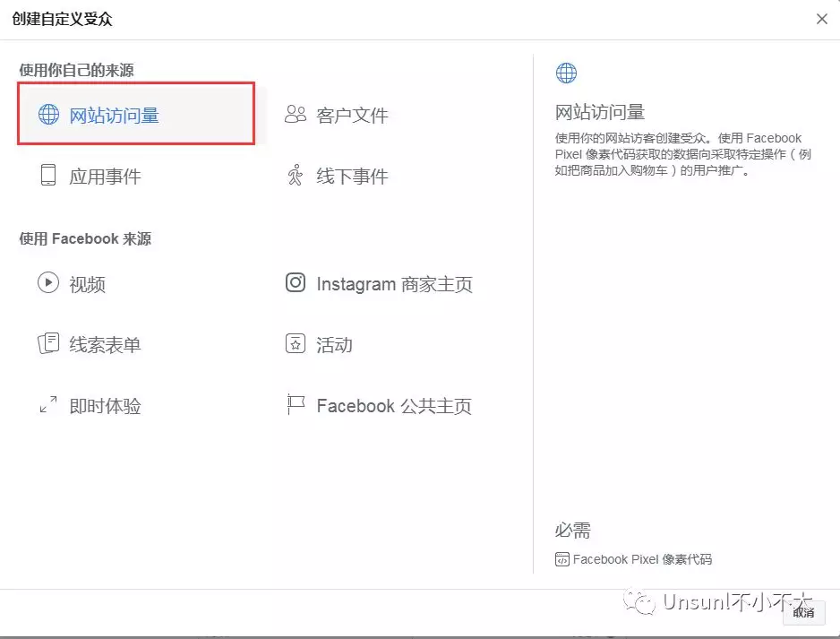Click the phone icon for 应用事件
Image resolution: width=840 pixels, height=639 pixels.
pyautogui.click(x=48, y=175)
